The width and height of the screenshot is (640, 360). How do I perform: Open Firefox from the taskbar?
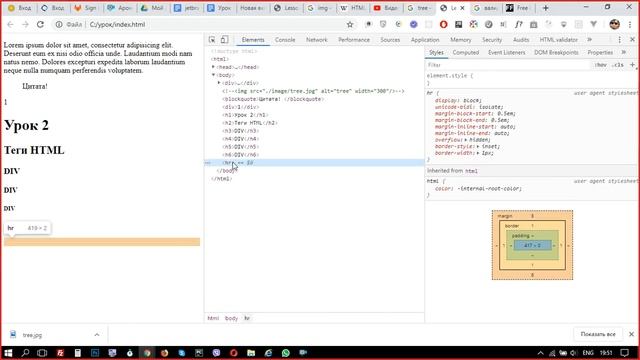coord(164,353)
